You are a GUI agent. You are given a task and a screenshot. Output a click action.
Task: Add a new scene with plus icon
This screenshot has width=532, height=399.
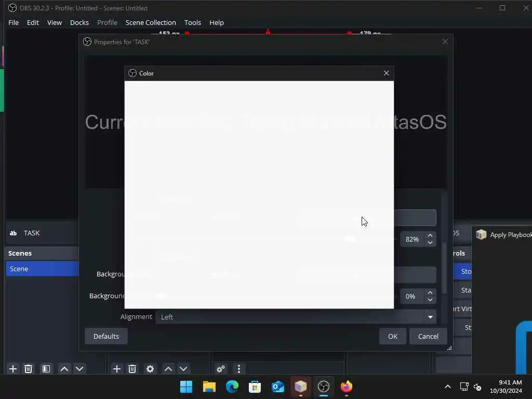point(13,369)
